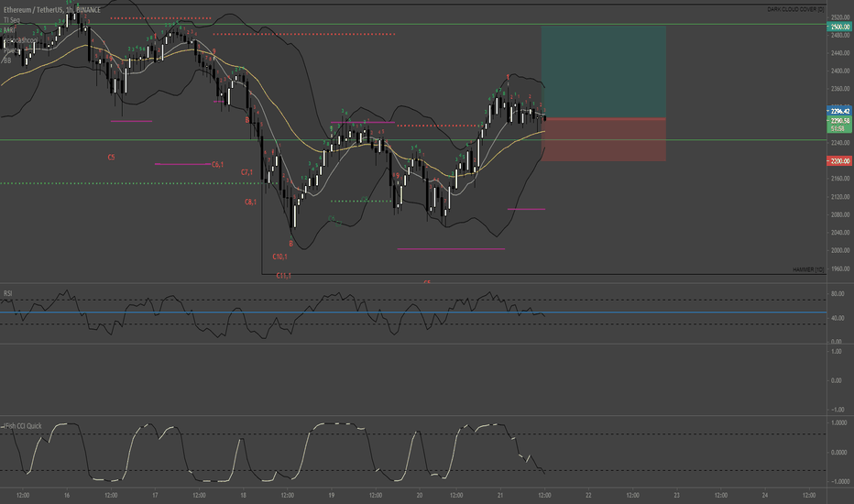Viewport: 854px width, 504px height.
Task: Click the DARK CLOUD COVER [D] label
Action: click(795, 9)
